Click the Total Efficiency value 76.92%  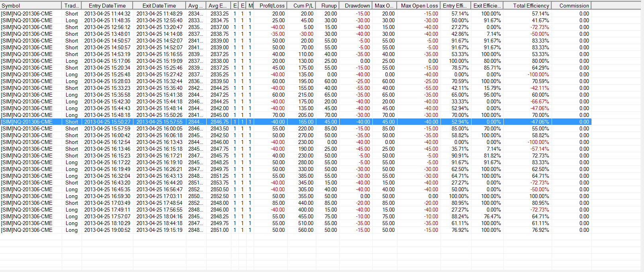point(540,230)
